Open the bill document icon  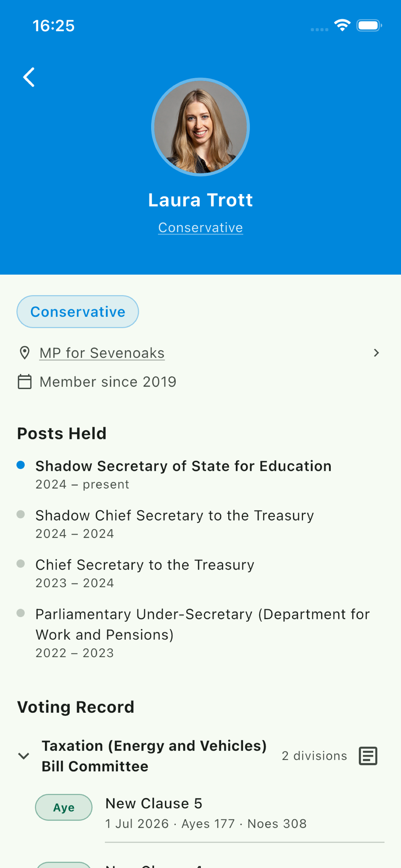[x=368, y=756]
